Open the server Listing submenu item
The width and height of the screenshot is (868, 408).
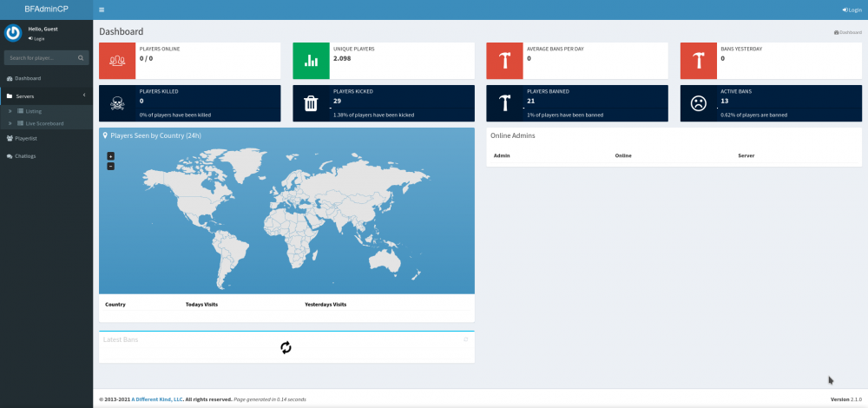click(x=34, y=111)
